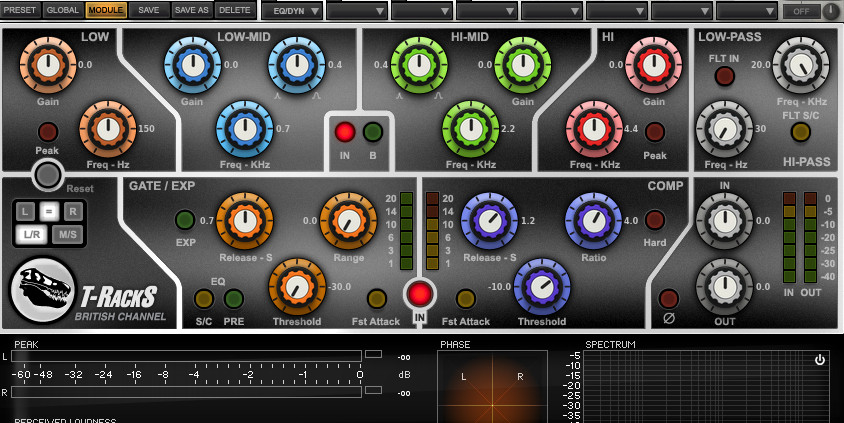
Task: Select the = link channels button
Action: (49, 212)
